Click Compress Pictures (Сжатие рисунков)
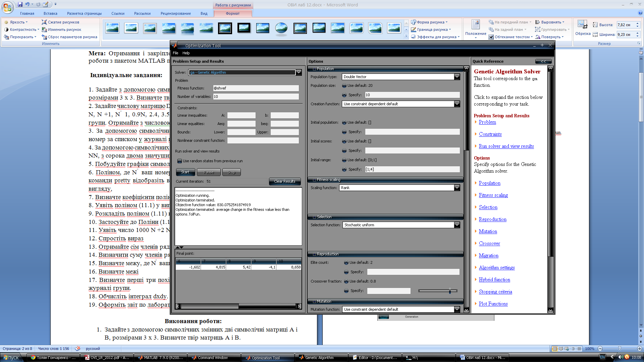Screen dimensions: 644x362 (x=60, y=22)
